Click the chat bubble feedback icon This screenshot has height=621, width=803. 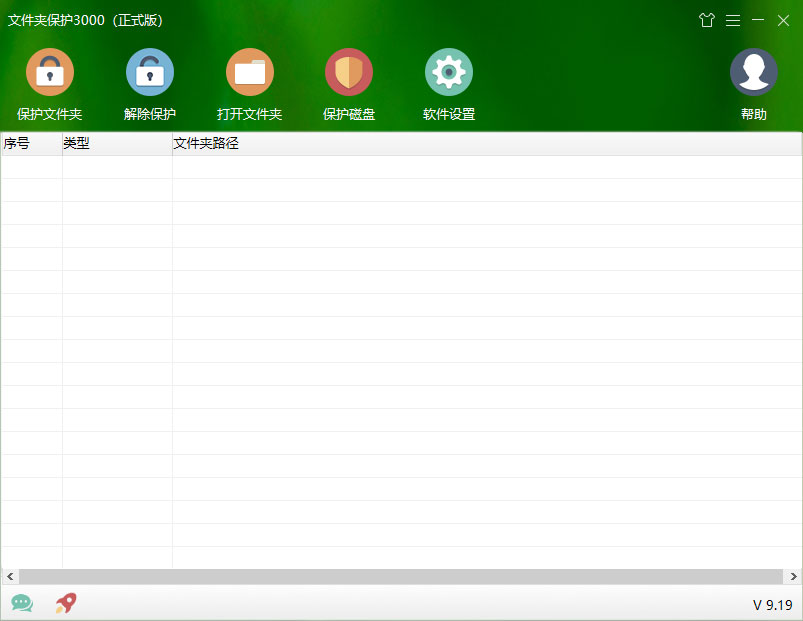coord(22,603)
